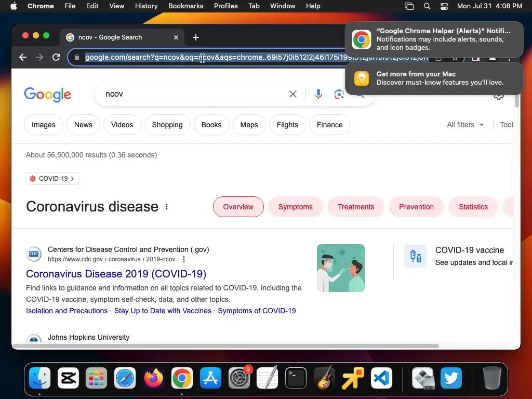Launch Safari from the Dock
532x399 pixels.
125,378
